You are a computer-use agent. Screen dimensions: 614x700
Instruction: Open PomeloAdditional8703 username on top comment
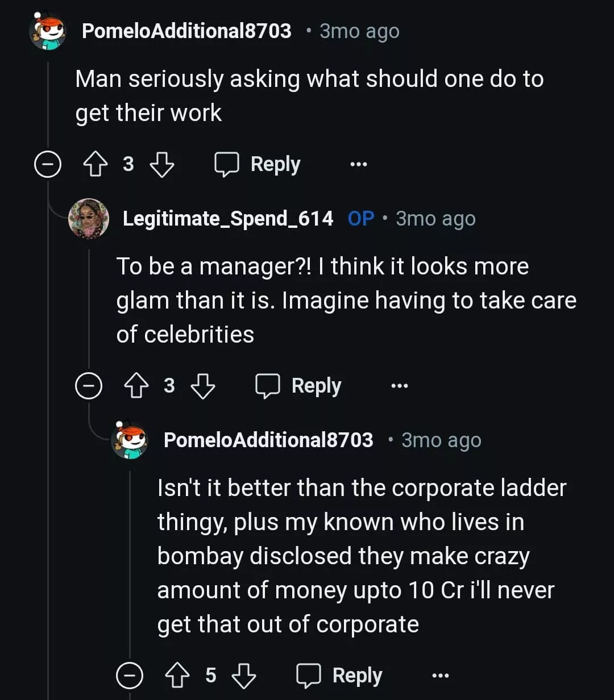point(186,31)
